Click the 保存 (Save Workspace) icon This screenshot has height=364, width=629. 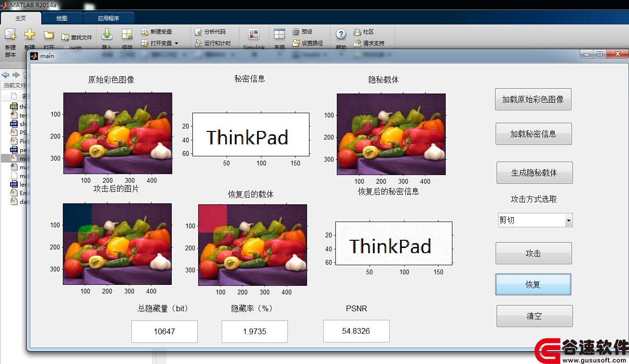pos(127,35)
